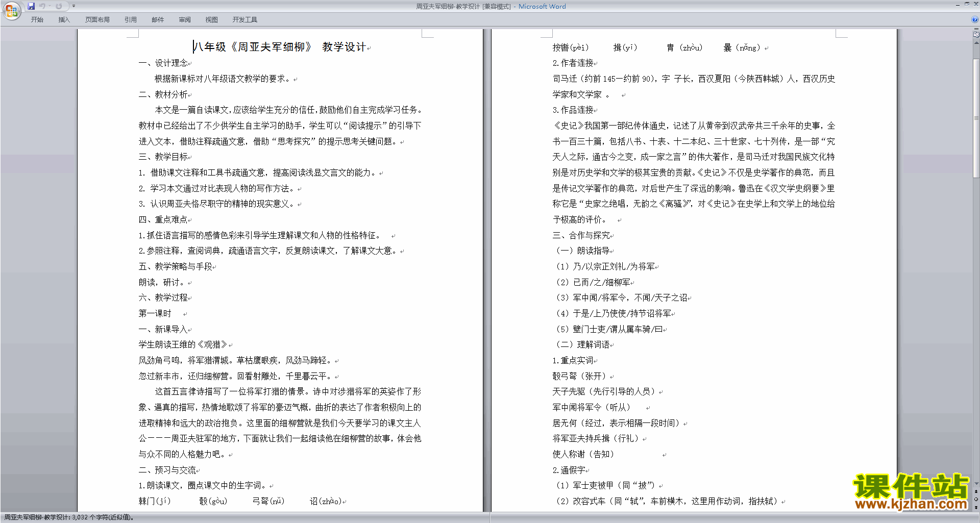The image size is (980, 523).
Task: Click the Redo icon in the quick access toolbar
Action: click(59, 6)
